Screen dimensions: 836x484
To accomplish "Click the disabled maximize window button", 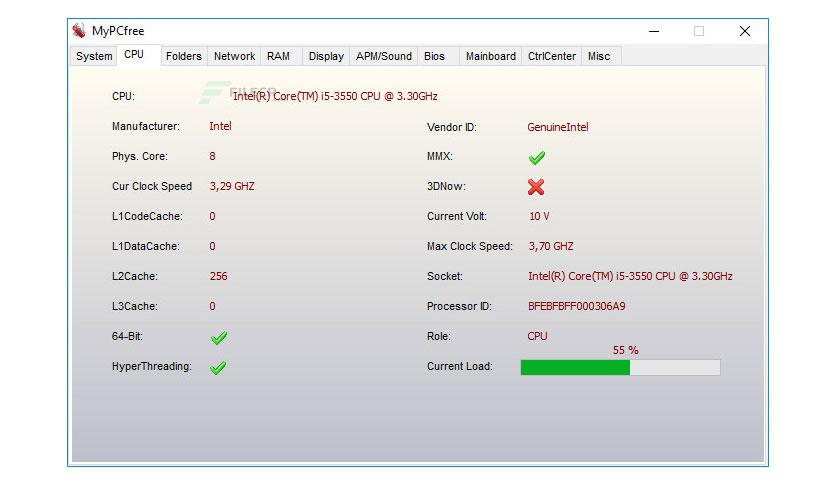I will coord(699,31).
